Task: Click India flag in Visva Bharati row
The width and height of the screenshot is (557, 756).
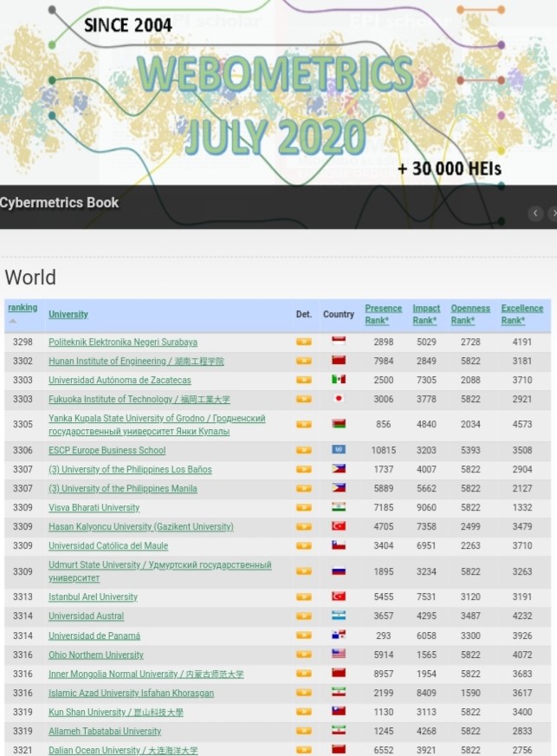Action: point(339,506)
